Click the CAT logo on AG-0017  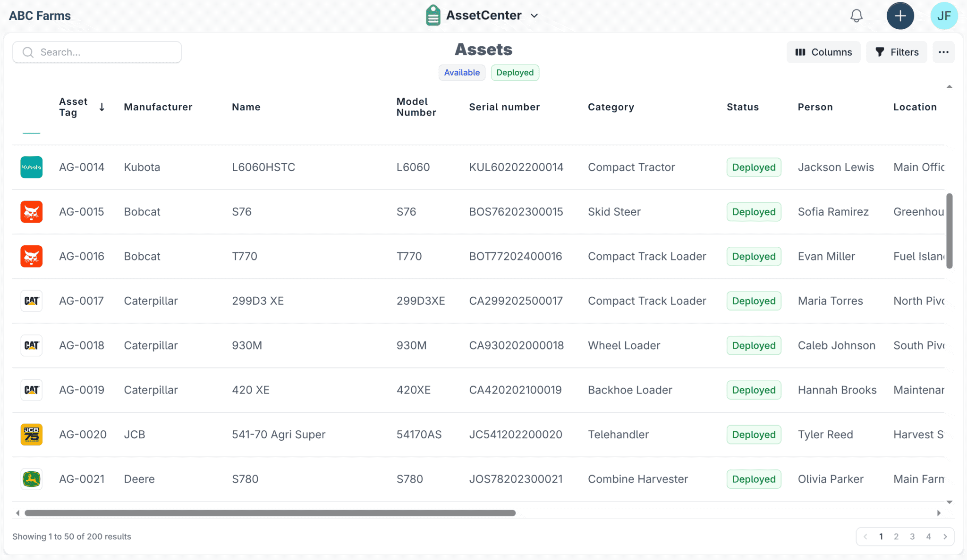click(x=32, y=301)
